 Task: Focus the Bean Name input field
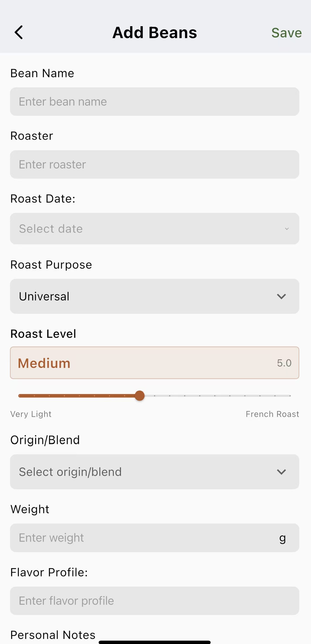pos(154,102)
